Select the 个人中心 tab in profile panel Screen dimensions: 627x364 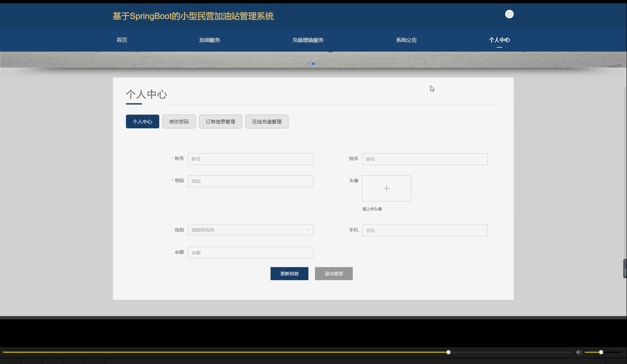pos(142,121)
